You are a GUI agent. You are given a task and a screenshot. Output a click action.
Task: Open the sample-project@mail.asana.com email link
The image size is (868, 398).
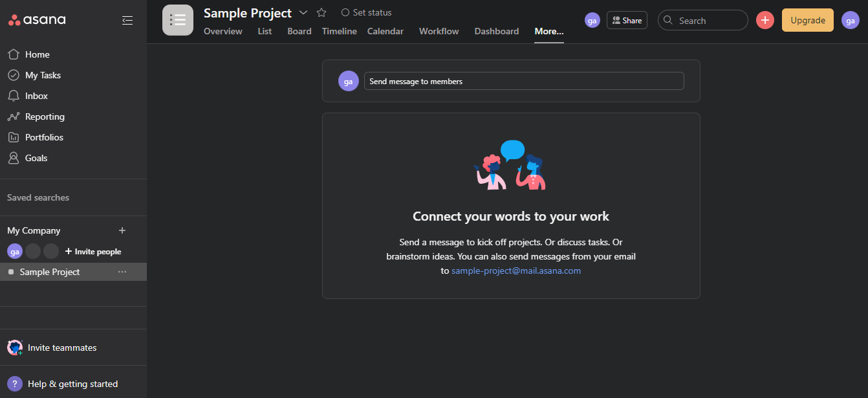515,271
